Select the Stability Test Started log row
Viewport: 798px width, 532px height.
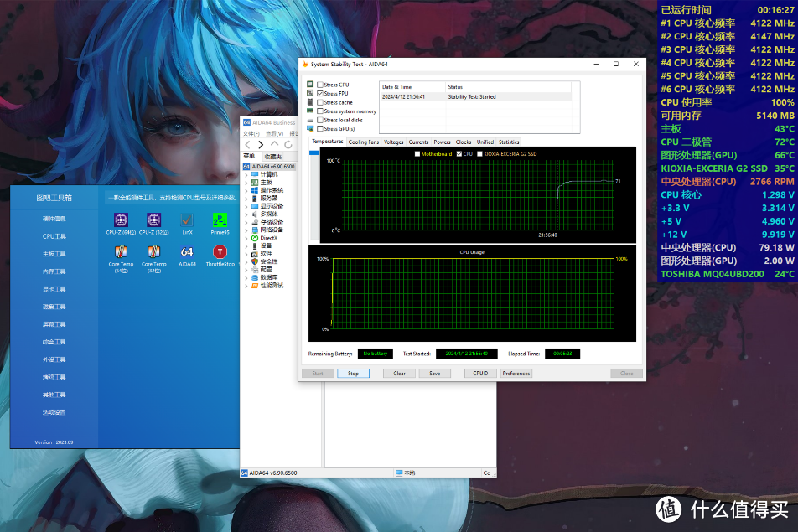pyautogui.click(x=475, y=96)
